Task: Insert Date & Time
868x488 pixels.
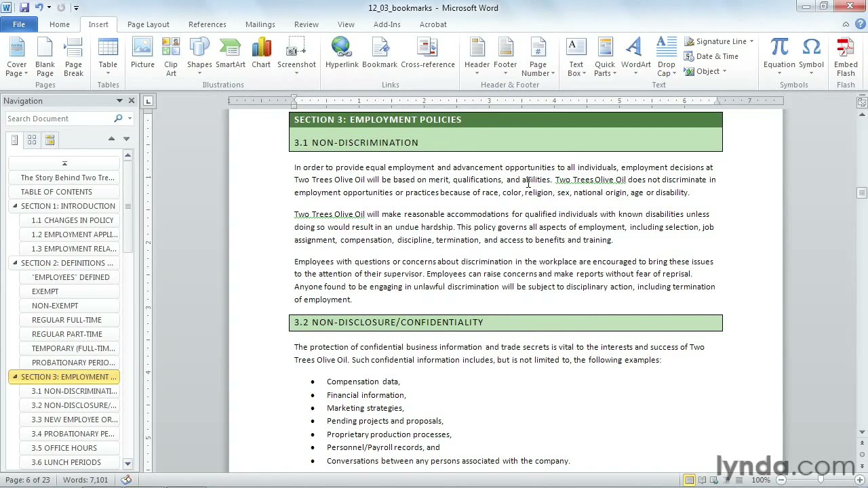Action: [711, 56]
